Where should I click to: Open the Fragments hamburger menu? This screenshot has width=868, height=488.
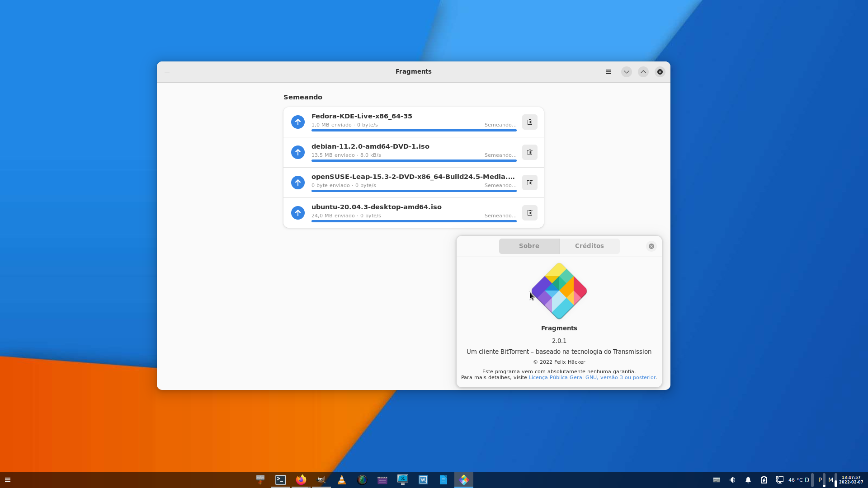coord(609,72)
